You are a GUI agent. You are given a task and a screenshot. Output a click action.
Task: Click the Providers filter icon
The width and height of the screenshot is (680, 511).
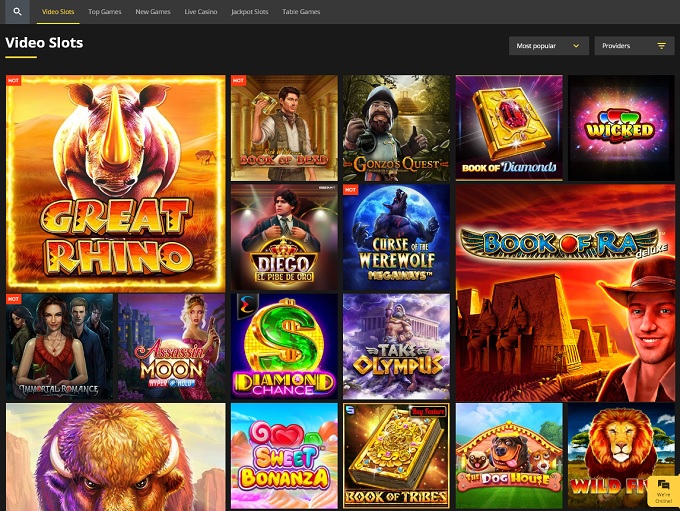[661, 46]
